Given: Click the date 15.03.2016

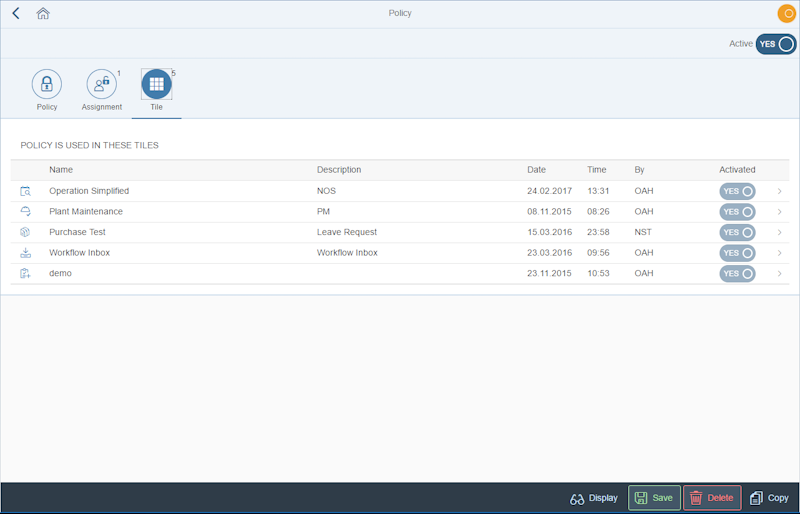Looking at the screenshot, I should 549,232.
